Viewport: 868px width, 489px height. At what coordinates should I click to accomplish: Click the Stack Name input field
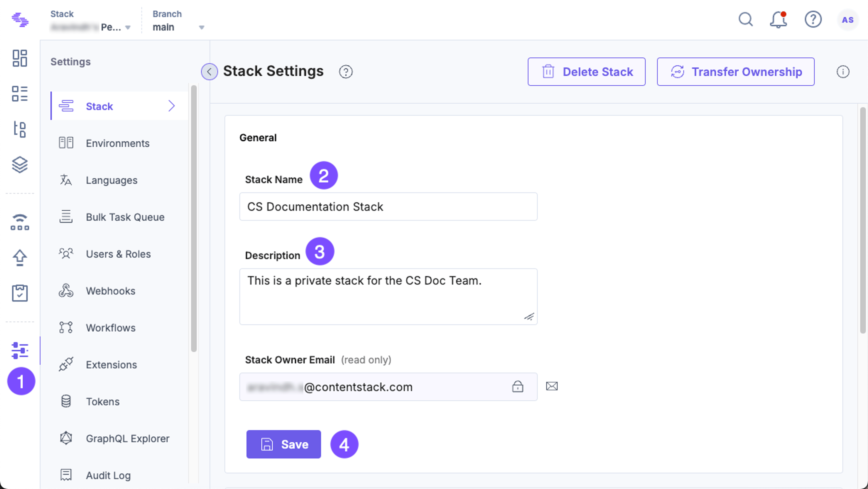point(388,206)
